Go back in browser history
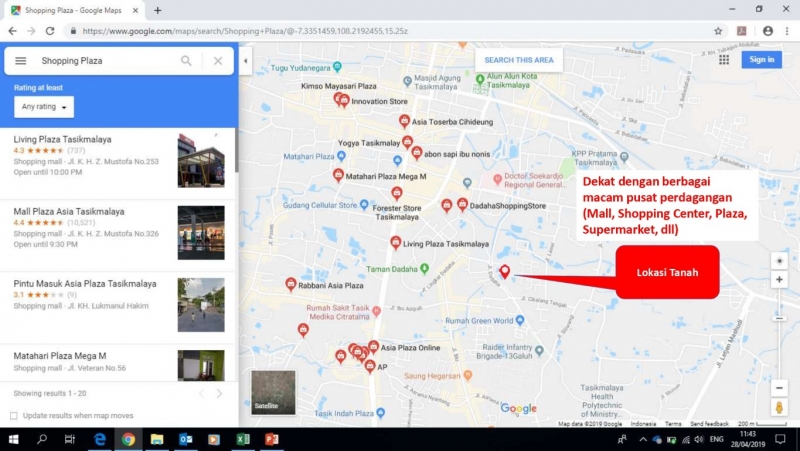This screenshot has width=800, height=451. [x=13, y=31]
